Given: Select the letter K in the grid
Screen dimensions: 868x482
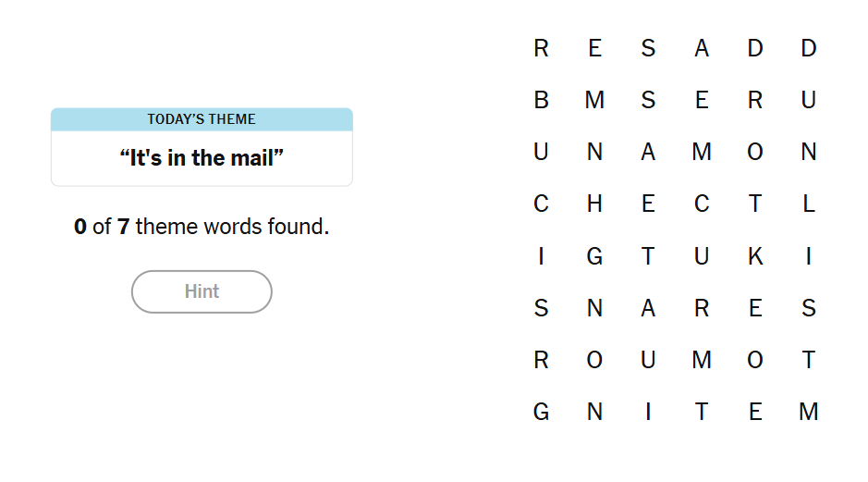Looking at the screenshot, I should click(x=755, y=256).
